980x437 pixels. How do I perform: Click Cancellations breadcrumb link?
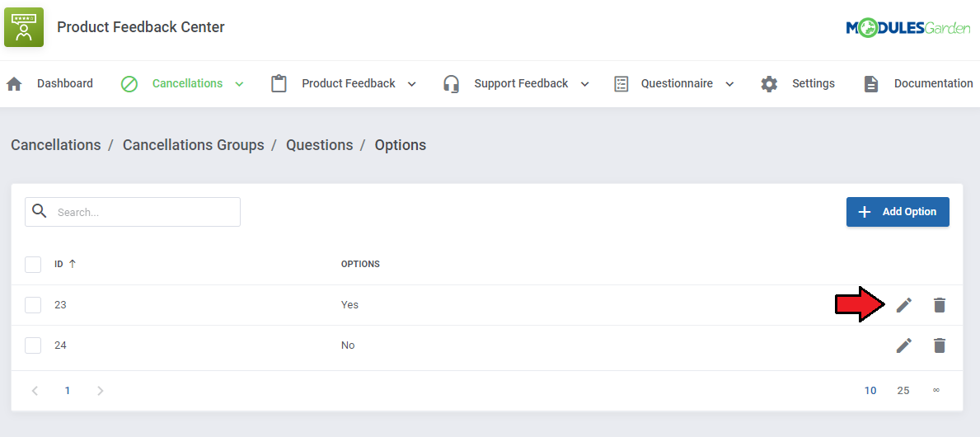click(x=55, y=145)
